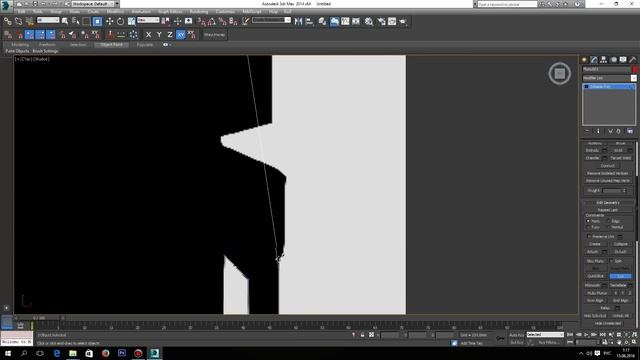
Task: Toggle the Percent Snap icon
Action: tap(222, 21)
